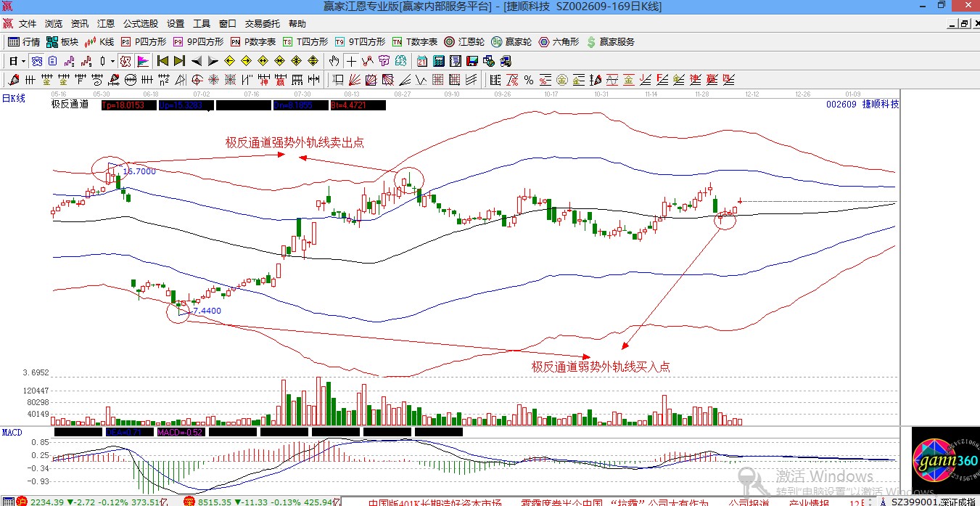Image resolution: width=980 pixels, height=506 pixels.
Task: Click the calculator icon in toolbar
Action: (x=440, y=61)
